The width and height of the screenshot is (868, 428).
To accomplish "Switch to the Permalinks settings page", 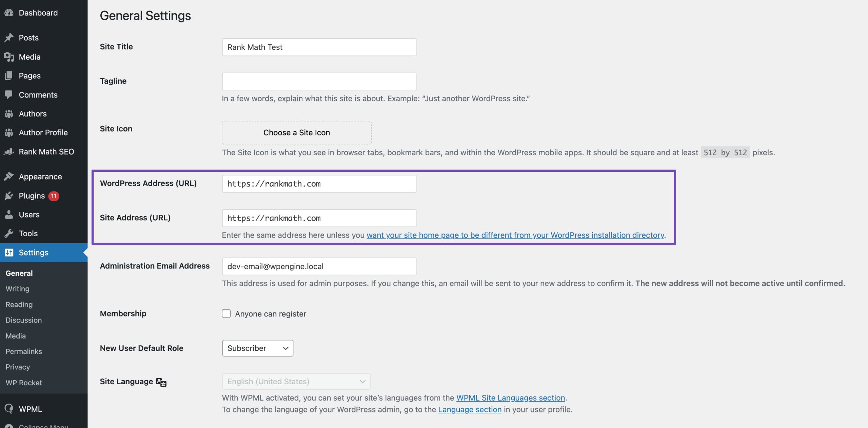I will click(x=23, y=351).
